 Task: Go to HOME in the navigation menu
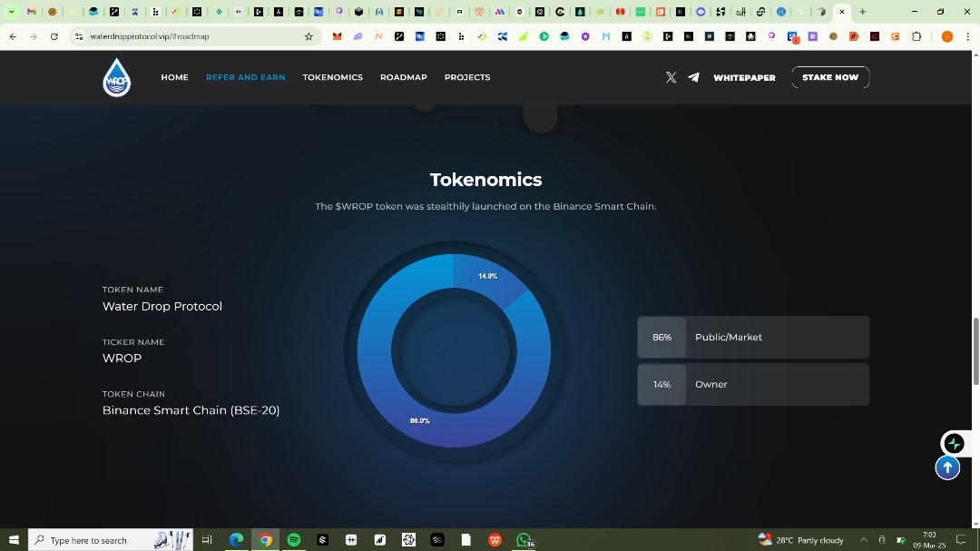coord(174,77)
